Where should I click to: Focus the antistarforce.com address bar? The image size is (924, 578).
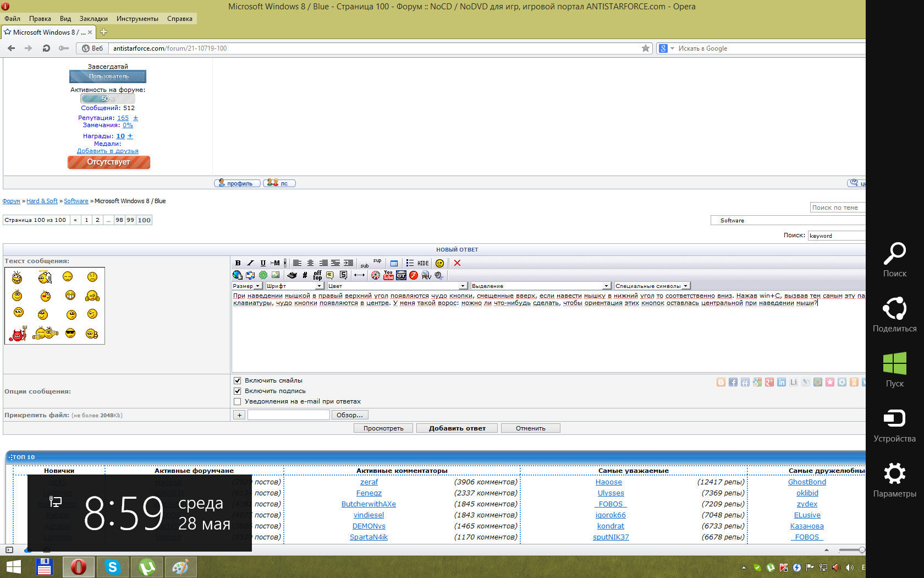coord(374,48)
